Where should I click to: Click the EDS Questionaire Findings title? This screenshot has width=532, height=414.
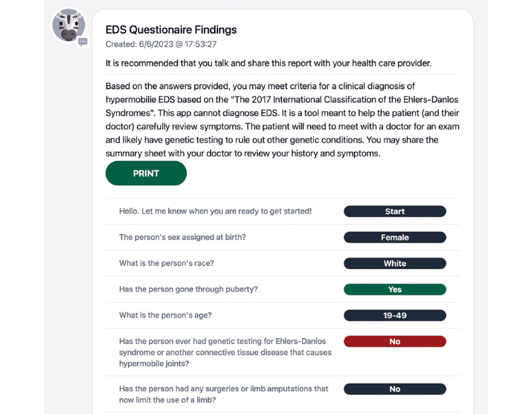click(171, 30)
